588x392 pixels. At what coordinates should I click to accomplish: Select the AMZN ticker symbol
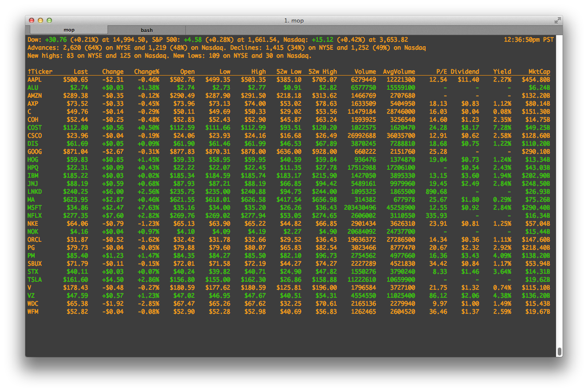[x=35, y=96]
